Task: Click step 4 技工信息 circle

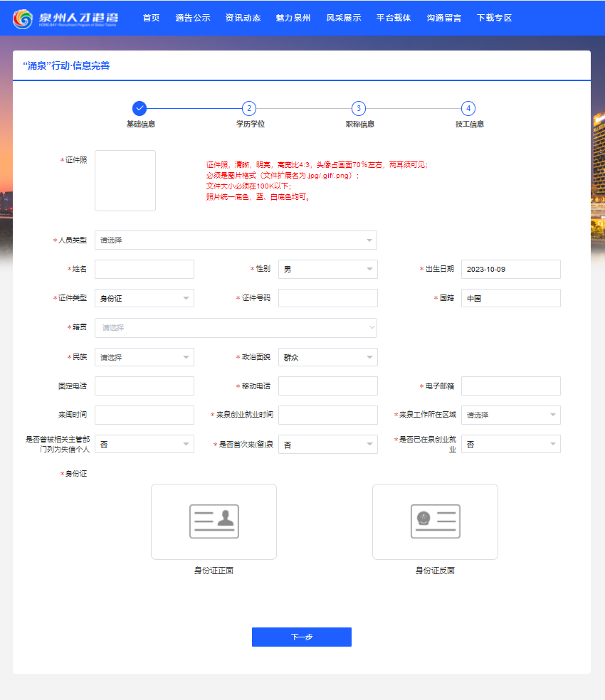Action: [468, 108]
